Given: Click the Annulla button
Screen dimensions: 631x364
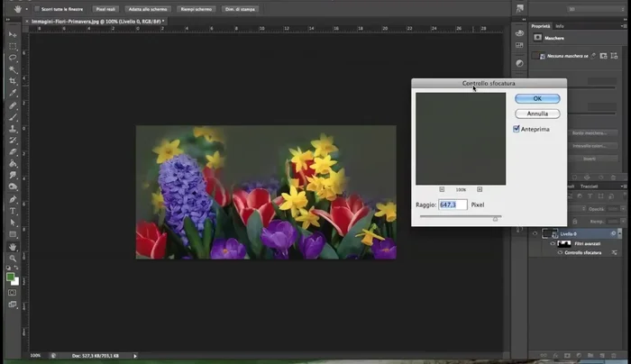Looking at the screenshot, I should click(537, 114).
